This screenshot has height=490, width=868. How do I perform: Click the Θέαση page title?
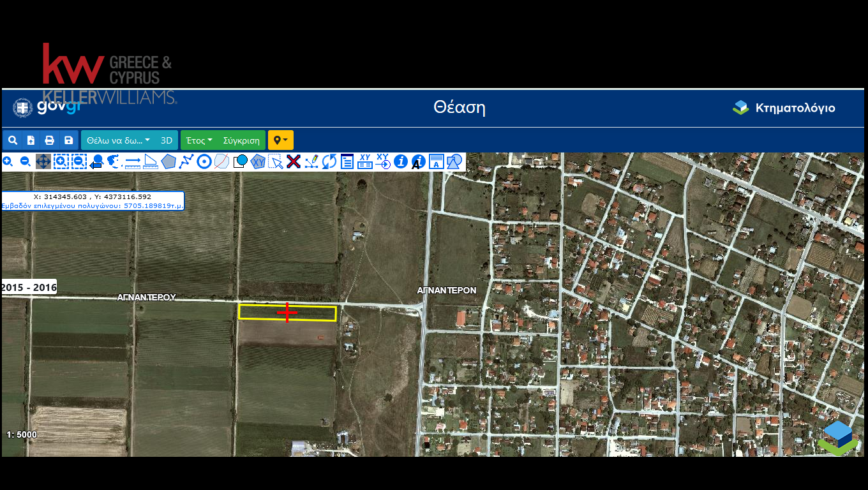pyautogui.click(x=460, y=107)
